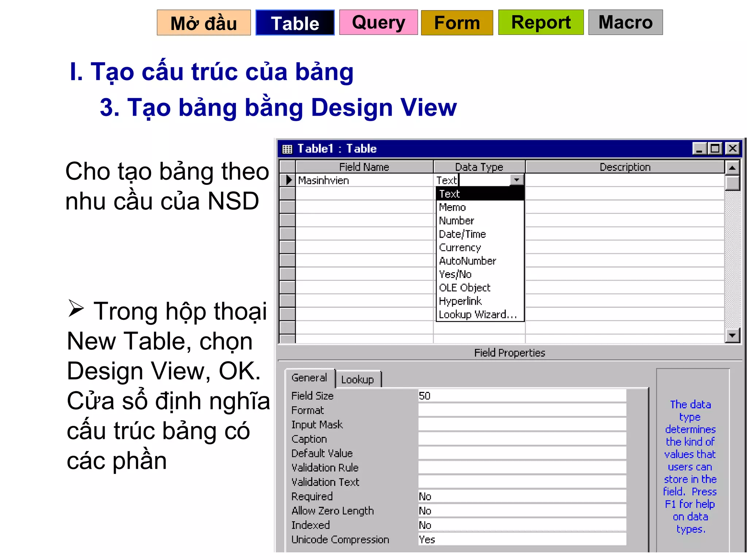747x560 pixels.
Task: Click the Unicode Compression value Yes
Action: 522,540
